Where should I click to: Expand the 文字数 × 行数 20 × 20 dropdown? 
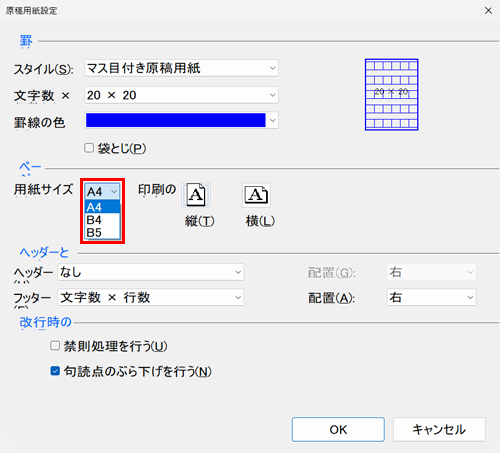181,95
